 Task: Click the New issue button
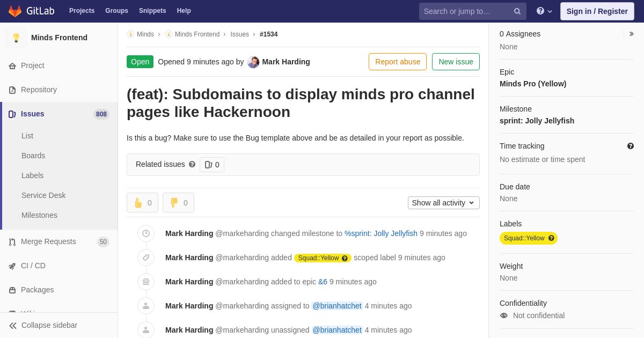[456, 62]
